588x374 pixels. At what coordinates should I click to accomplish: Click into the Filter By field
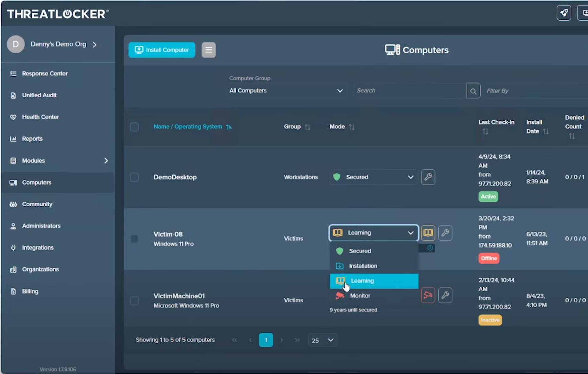536,91
